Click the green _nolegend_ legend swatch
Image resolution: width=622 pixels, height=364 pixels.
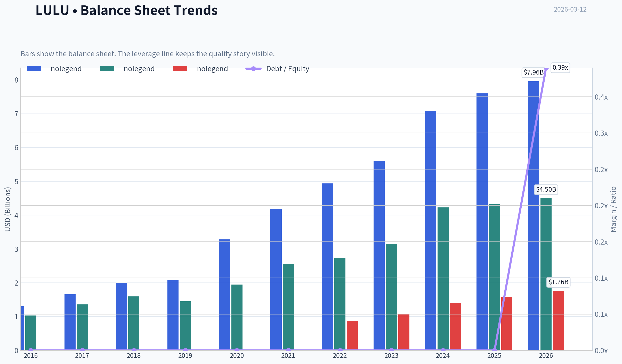pos(107,69)
